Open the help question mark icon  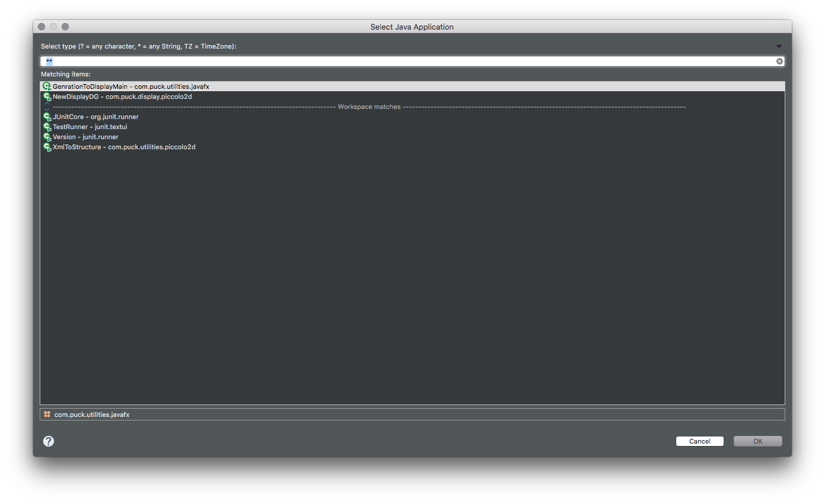[x=49, y=441]
